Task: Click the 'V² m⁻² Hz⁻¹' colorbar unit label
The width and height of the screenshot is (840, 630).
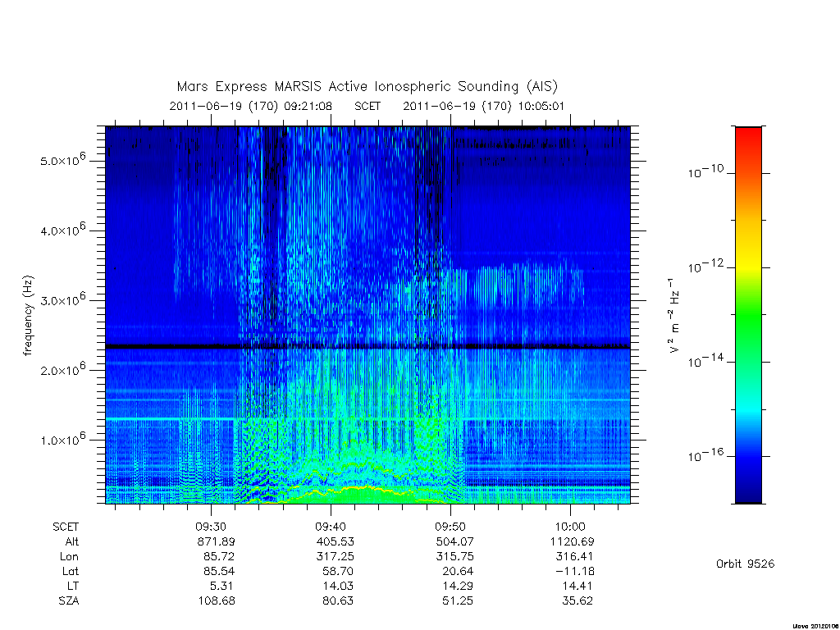Action: [x=674, y=315]
